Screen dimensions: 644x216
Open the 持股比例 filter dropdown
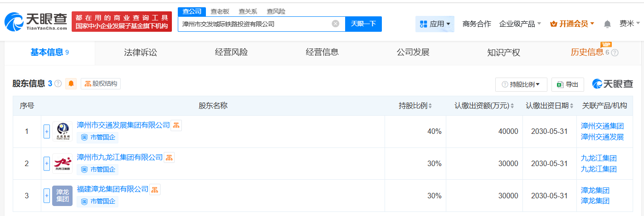pos(521,84)
